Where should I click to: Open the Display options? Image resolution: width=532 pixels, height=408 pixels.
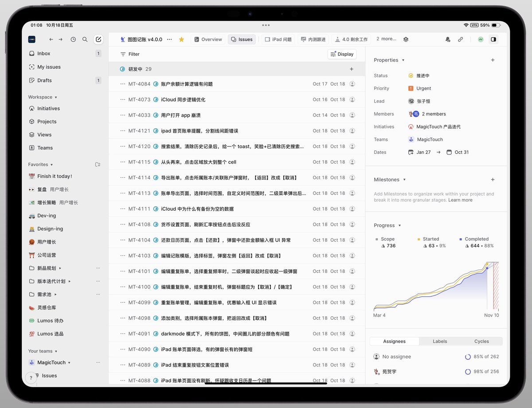tap(342, 54)
